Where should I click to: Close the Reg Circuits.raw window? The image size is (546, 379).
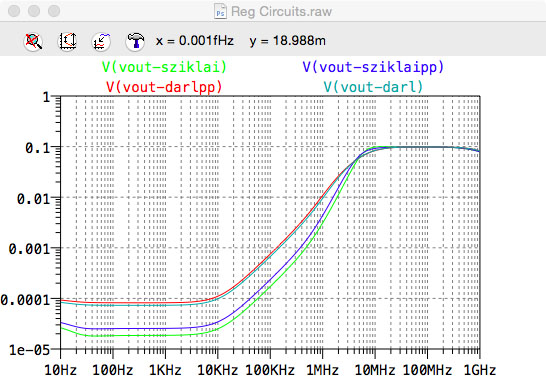(x=14, y=11)
